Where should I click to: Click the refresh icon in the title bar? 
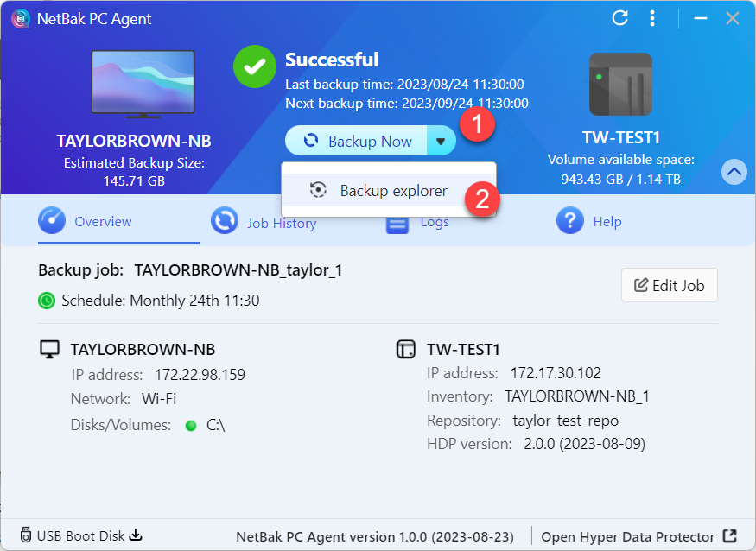619,17
